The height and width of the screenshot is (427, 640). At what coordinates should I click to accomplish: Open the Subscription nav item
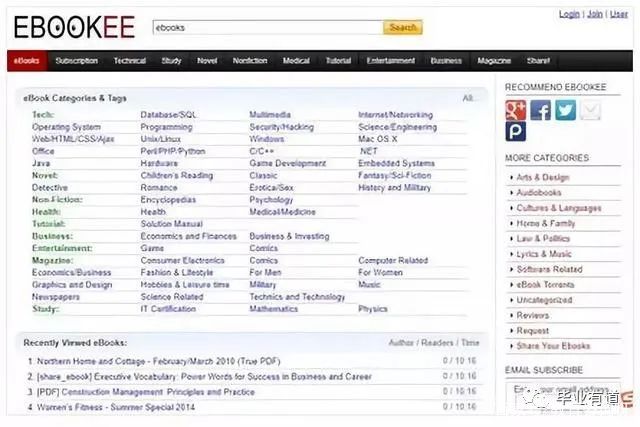pyautogui.click(x=77, y=61)
